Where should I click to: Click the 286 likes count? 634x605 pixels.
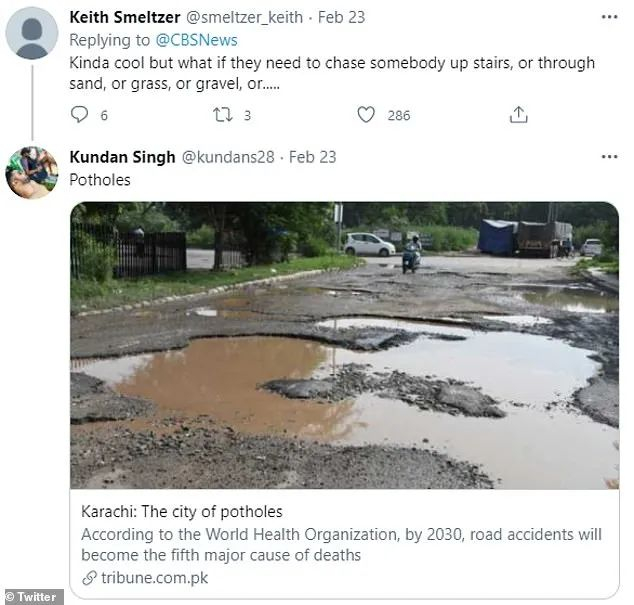(x=398, y=115)
